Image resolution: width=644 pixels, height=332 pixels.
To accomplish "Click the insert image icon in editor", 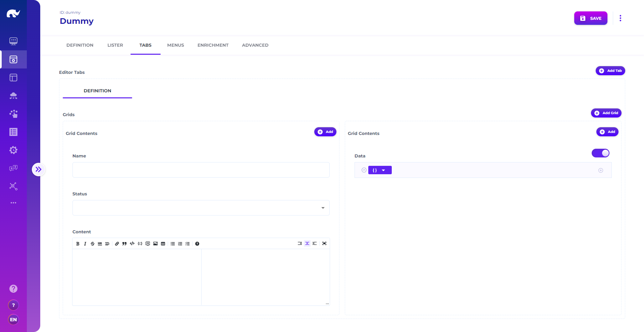I will [155, 244].
